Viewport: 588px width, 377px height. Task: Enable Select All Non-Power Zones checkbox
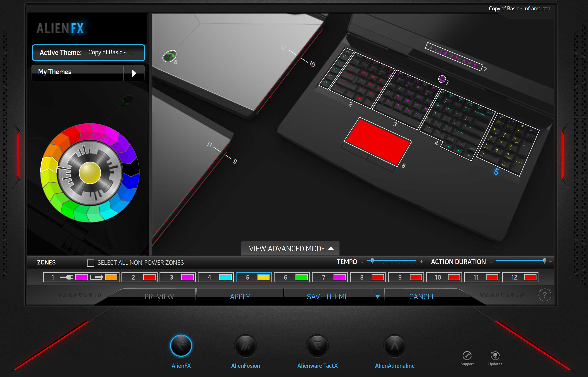pos(91,263)
